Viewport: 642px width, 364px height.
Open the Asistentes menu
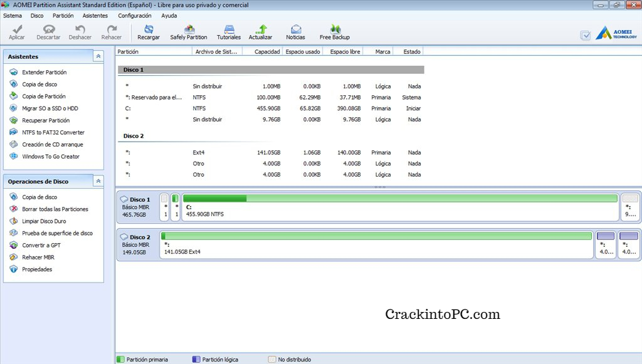tap(95, 16)
